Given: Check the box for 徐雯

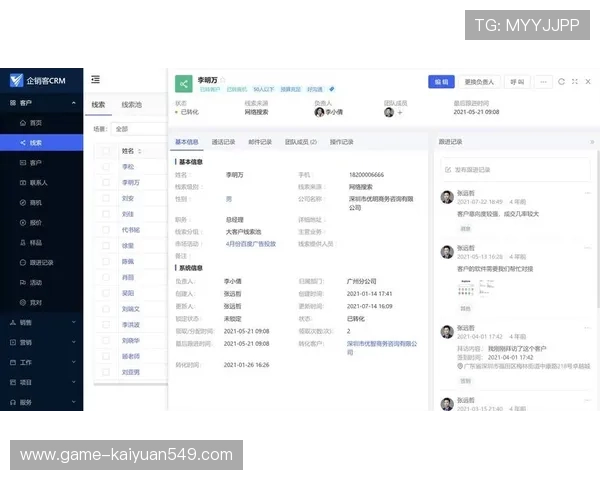Looking at the screenshot, I should tap(106, 245).
